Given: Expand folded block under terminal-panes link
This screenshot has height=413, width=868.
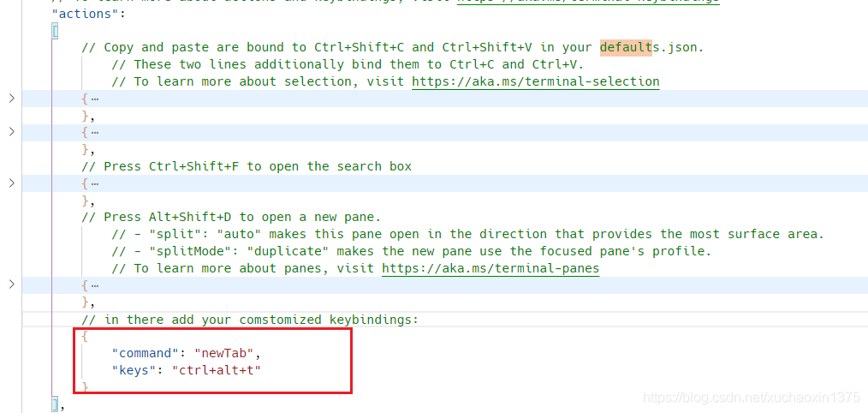Looking at the screenshot, I should tap(12, 285).
